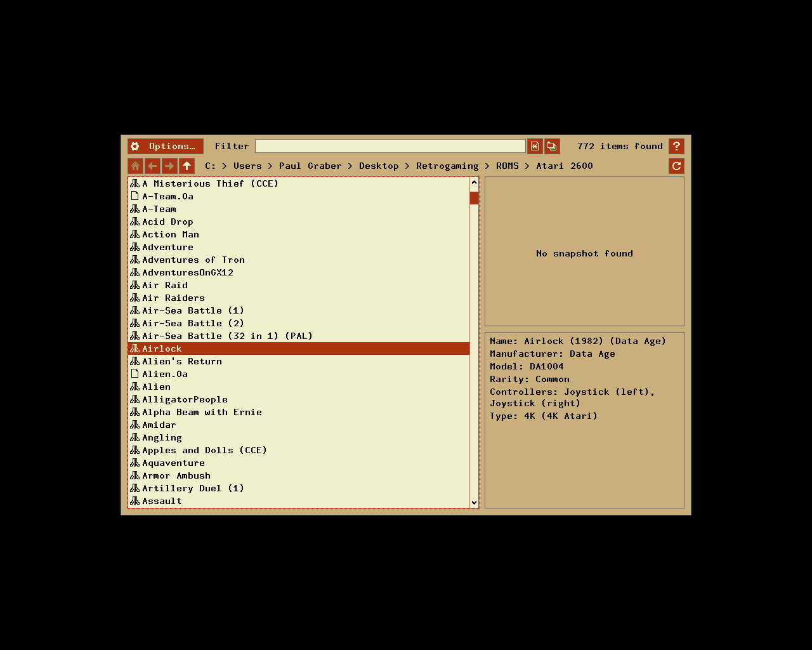Jump to ROMS in the path bar
The image size is (812, 650).
(507, 166)
